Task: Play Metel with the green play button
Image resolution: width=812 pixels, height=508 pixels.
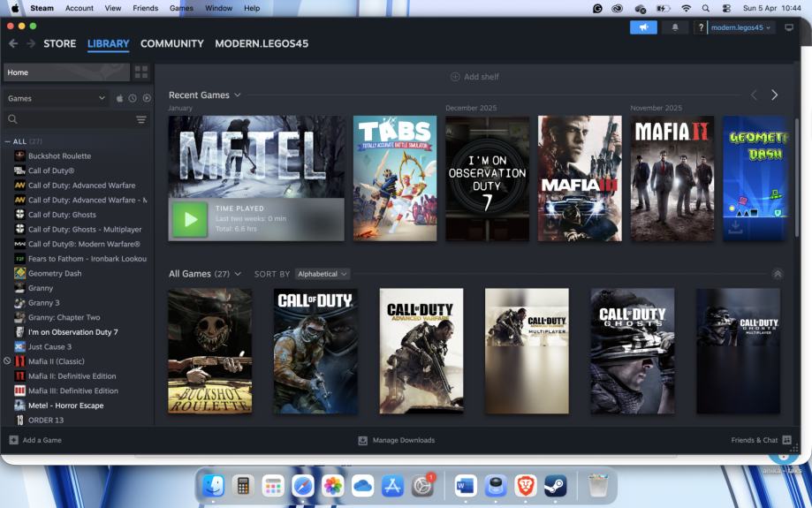Action: (190, 220)
